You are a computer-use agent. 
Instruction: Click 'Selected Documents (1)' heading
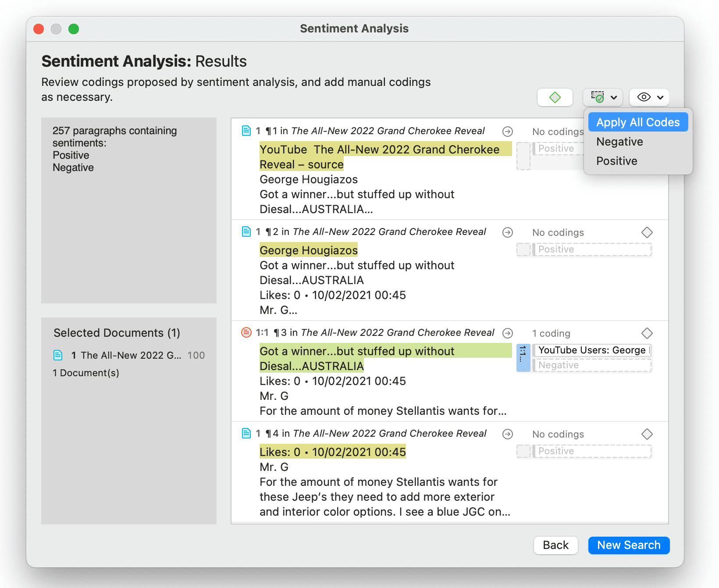coord(117,333)
